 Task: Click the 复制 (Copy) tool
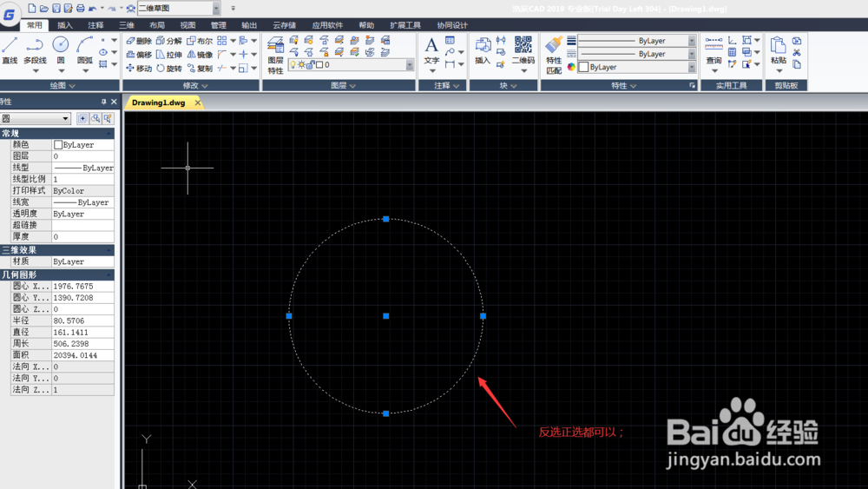200,68
